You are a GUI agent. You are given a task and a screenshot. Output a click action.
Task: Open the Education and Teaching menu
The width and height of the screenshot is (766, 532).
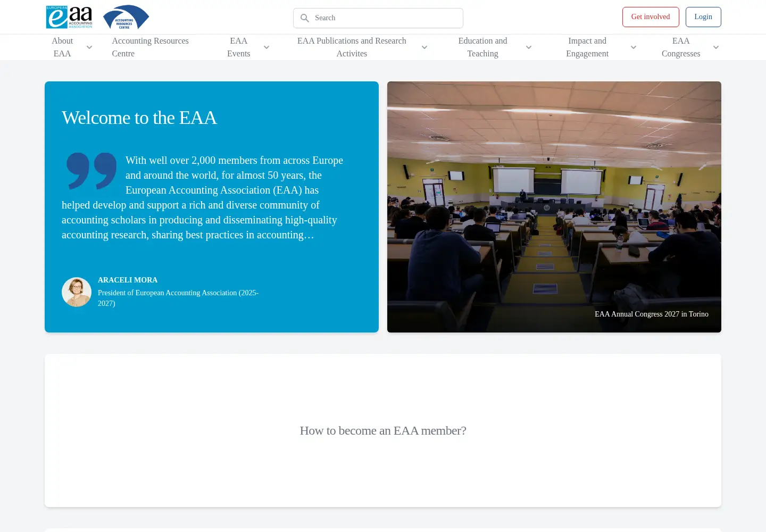482,47
